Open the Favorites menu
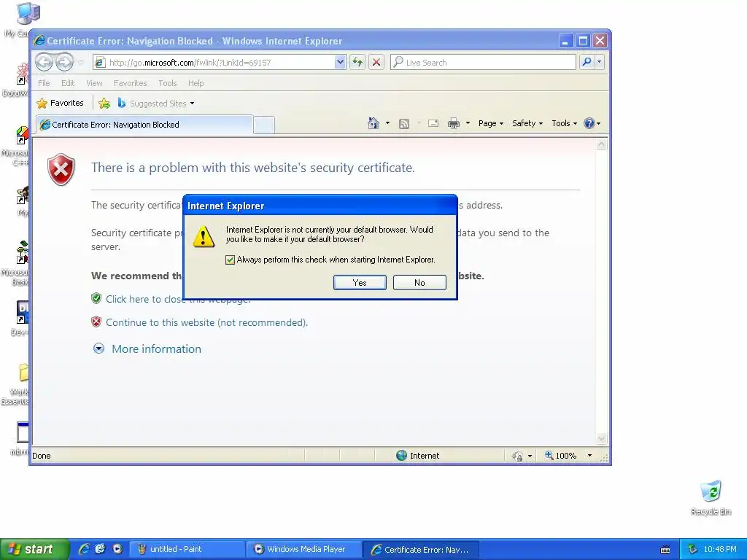The image size is (747, 560). click(130, 83)
